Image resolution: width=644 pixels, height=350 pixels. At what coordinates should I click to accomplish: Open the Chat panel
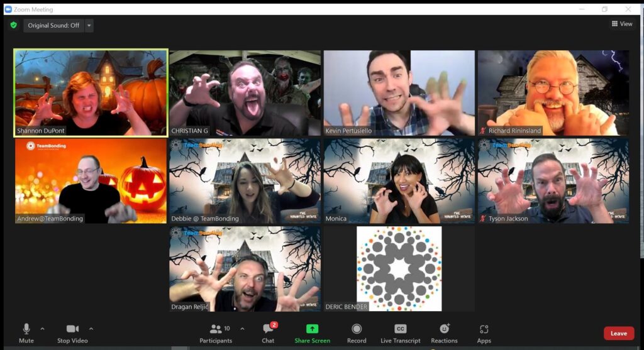pos(268,332)
